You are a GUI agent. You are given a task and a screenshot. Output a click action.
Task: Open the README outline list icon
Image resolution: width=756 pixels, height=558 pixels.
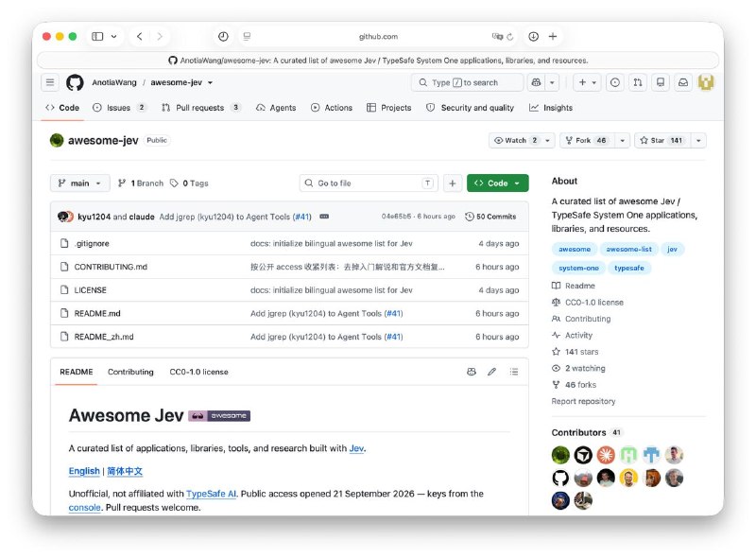[x=514, y=372]
